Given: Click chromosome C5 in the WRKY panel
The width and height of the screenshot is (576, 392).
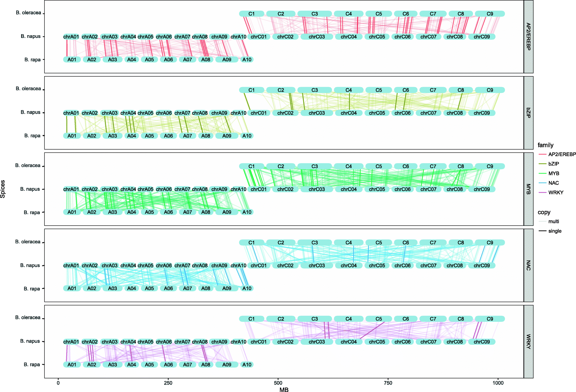Looking at the screenshot, I should coord(379,319).
